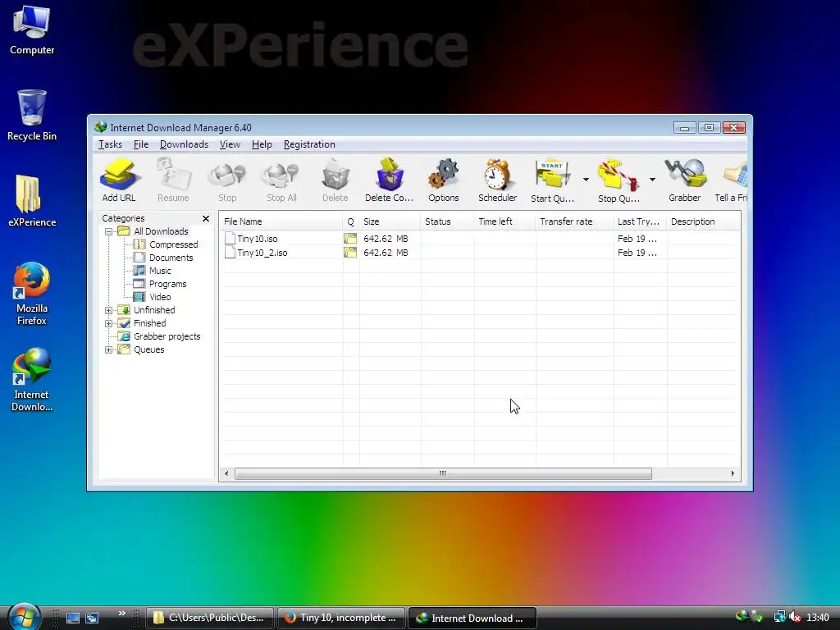Sort by Description column header
Image resolution: width=840 pixels, height=630 pixels.
click(703, 221)
